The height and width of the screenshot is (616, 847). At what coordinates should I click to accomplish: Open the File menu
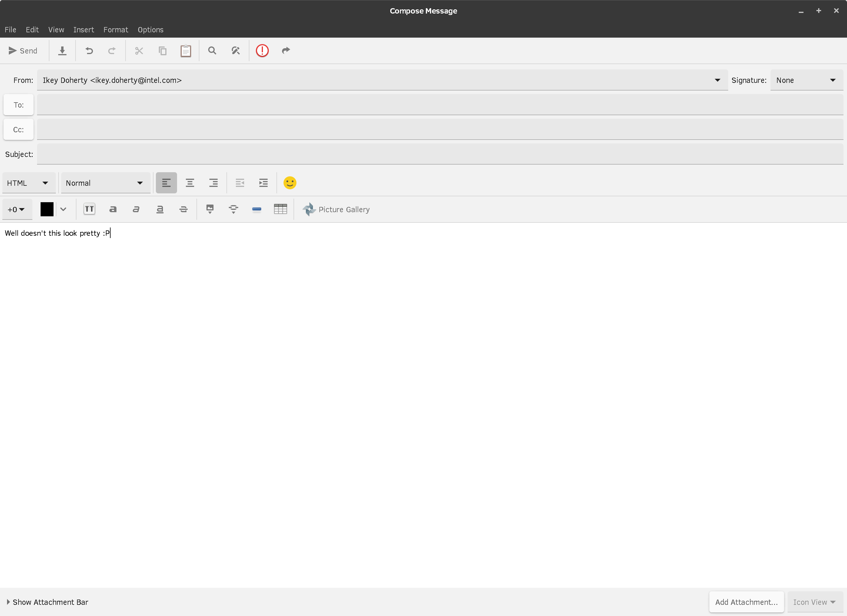tap(11, 30)
